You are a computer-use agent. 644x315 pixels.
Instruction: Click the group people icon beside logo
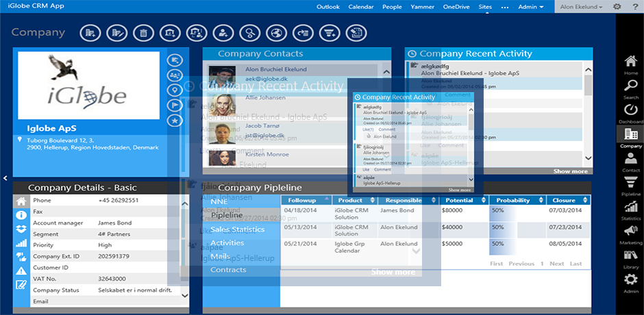[x=175, y=75]
